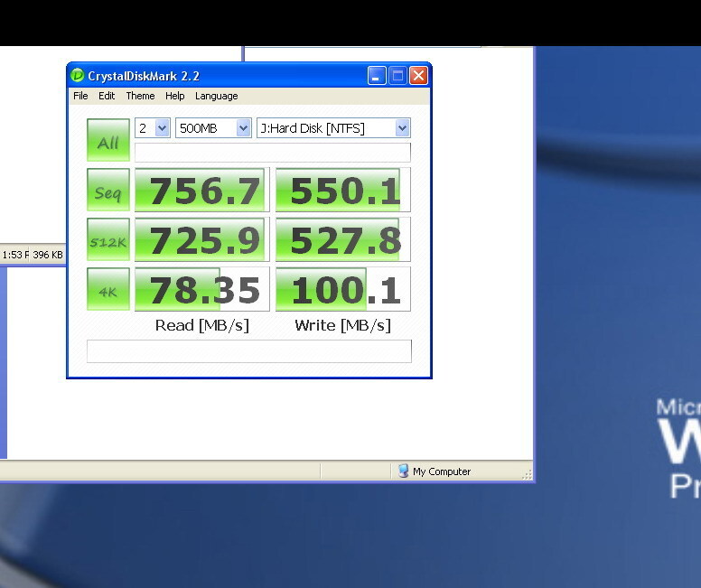Viewport: 701px width, 588px height.
Task: Minimize the CrystalDiskMark window
Action: (x=377, y=76)
